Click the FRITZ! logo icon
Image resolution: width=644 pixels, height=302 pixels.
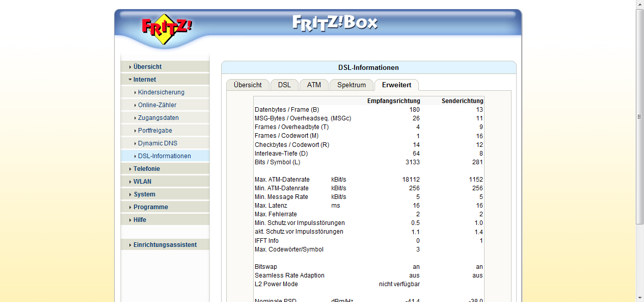pos(166,29)
